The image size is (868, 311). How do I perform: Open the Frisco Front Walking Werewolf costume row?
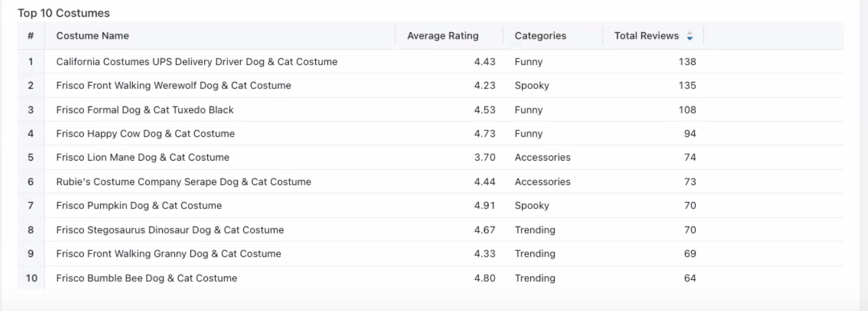(173, 85)
